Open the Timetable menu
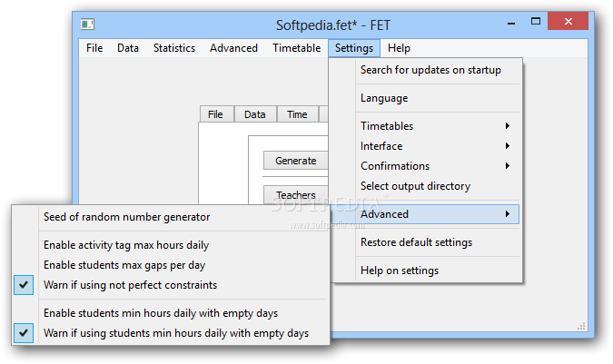The height and width of the screenshot is (364, 613). (296, 48)
